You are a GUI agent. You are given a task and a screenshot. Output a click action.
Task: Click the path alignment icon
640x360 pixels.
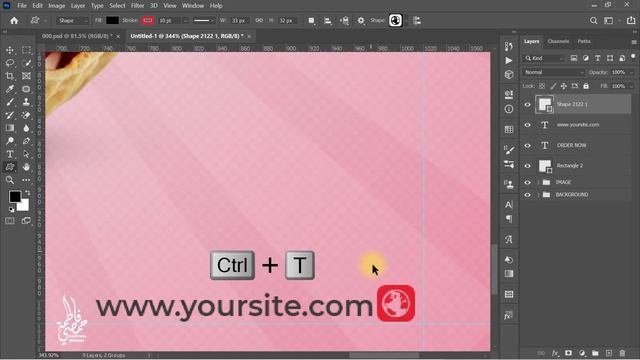coord(328,20)
